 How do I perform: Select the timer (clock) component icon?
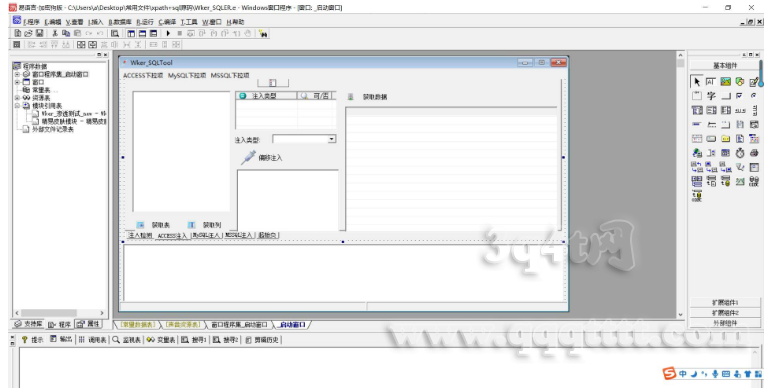point(740,153)
